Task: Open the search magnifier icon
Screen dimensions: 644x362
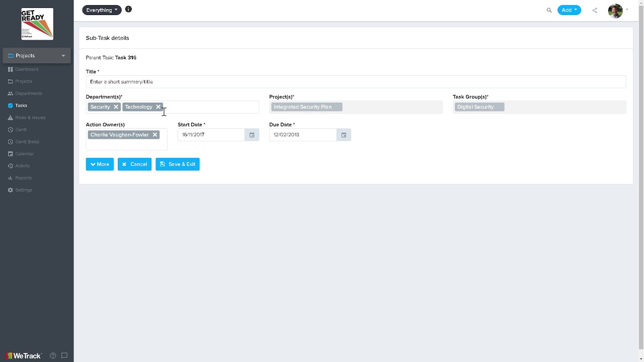Action: pyautogui.click(x=549, y=10)
